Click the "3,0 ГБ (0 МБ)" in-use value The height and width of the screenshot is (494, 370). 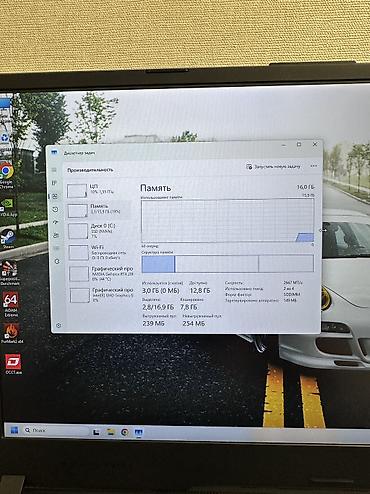click(x=161, y=291)
